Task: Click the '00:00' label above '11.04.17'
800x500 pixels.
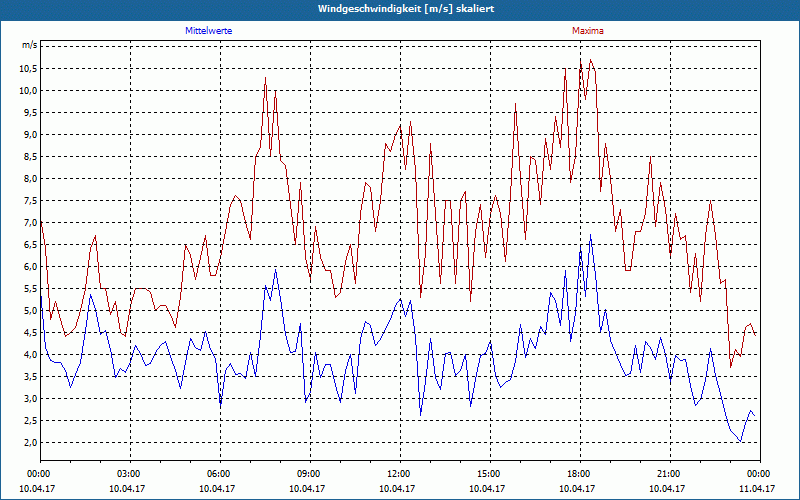Action: tap(760, 474)
